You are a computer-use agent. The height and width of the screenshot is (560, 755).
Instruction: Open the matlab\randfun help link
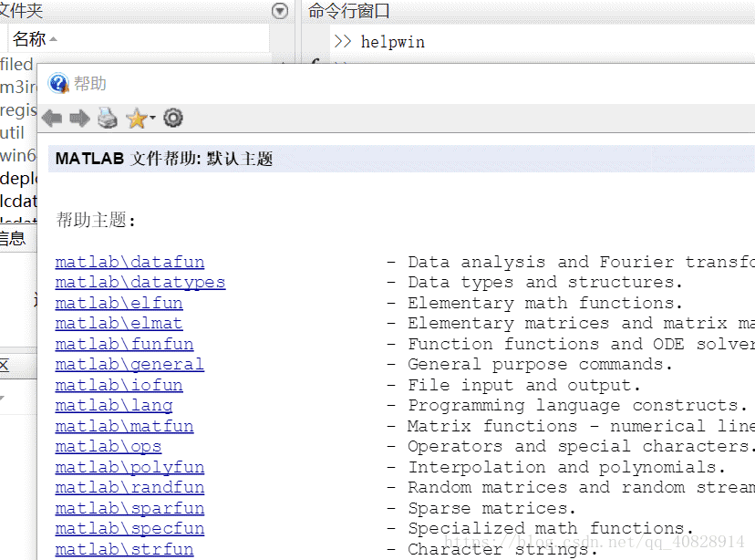point(129,487)
